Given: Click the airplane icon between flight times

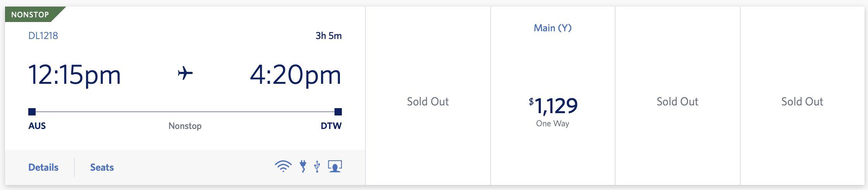Looking at the screenshot, I should (185, 73).
